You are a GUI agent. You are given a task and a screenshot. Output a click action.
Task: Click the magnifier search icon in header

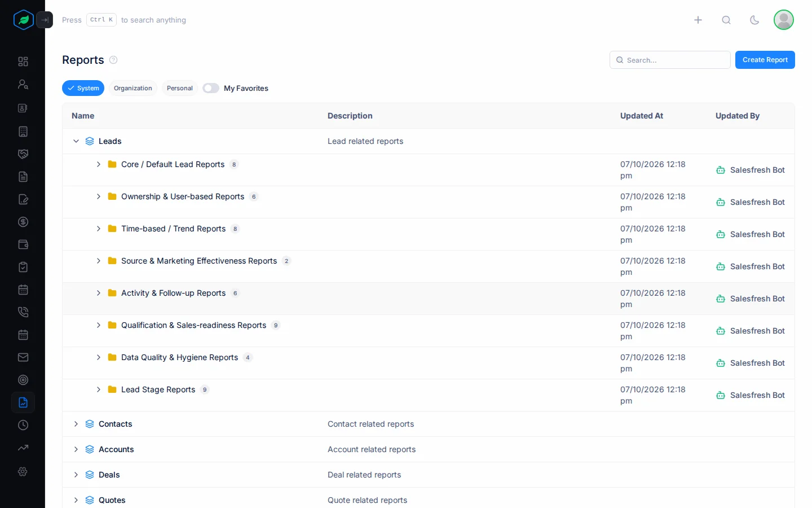726,20
